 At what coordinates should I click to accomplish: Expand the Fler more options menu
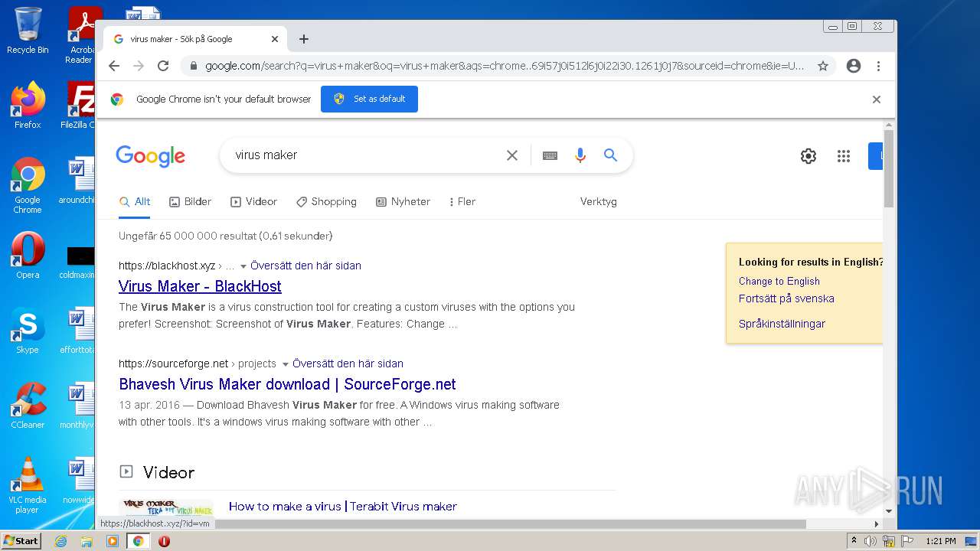(462, 202)
